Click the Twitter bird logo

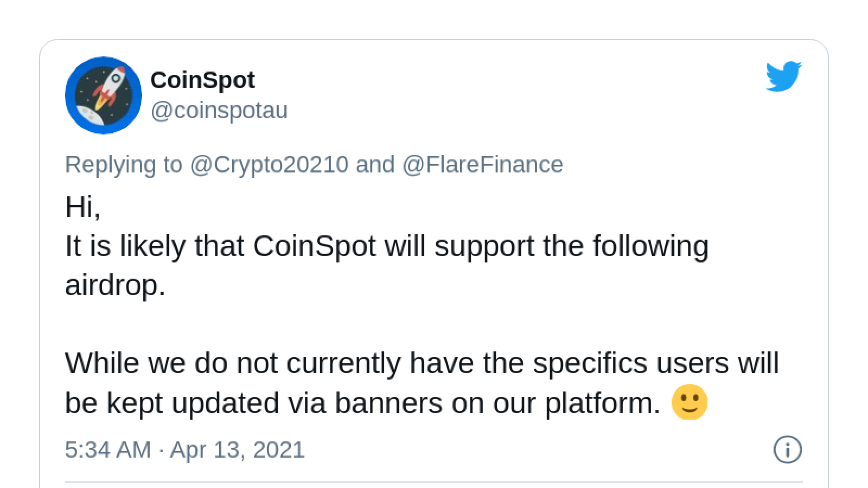(783, 76)
